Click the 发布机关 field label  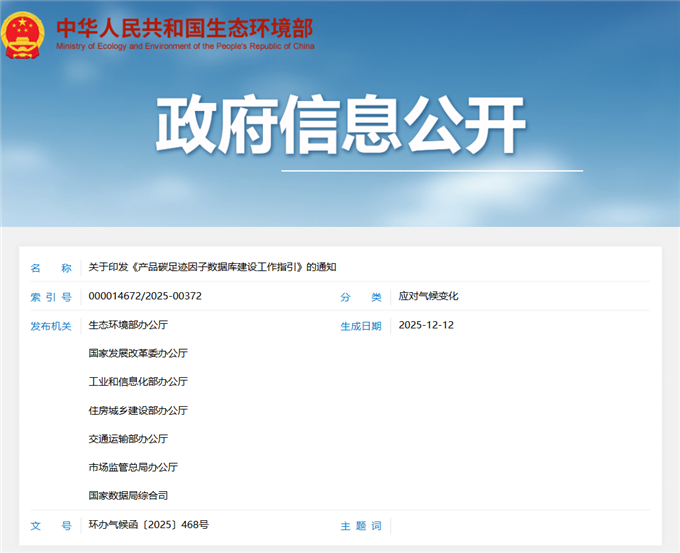point(51,326)
